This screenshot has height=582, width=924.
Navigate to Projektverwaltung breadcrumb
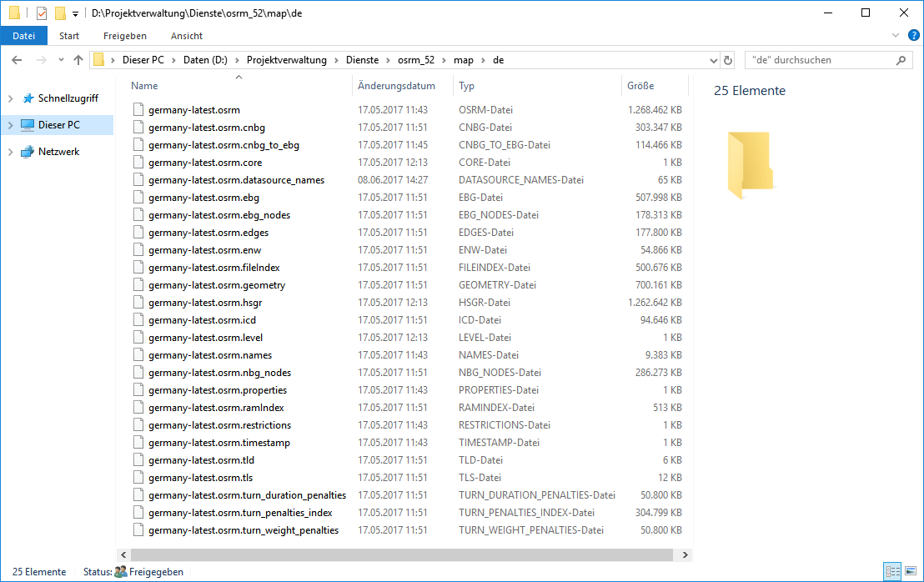pyautogui.click(x=286, y=60)
